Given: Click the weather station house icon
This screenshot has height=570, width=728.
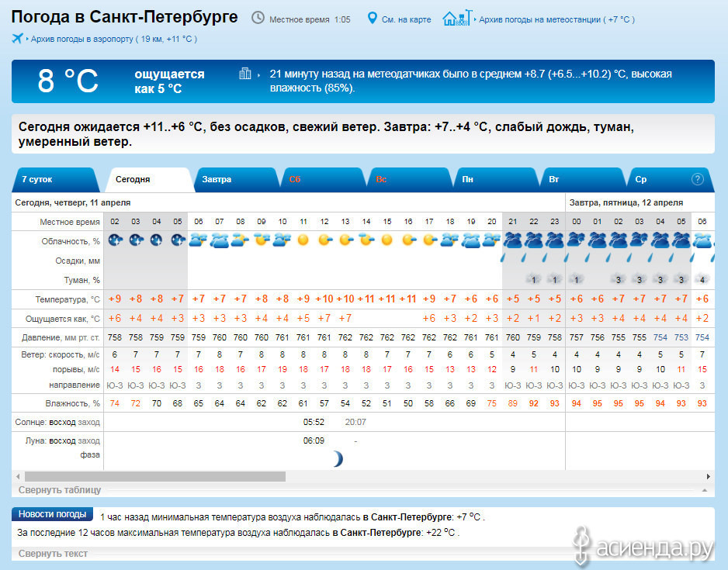Looking at the screenshot, I should click(x=456, y=18).
